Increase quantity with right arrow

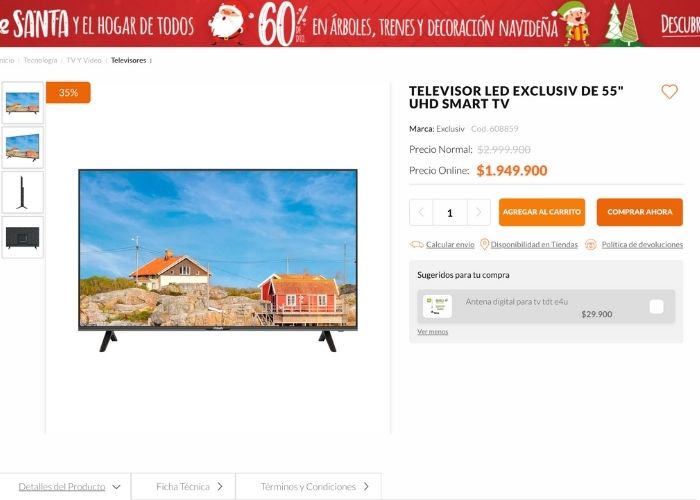(x=479, y=212)
